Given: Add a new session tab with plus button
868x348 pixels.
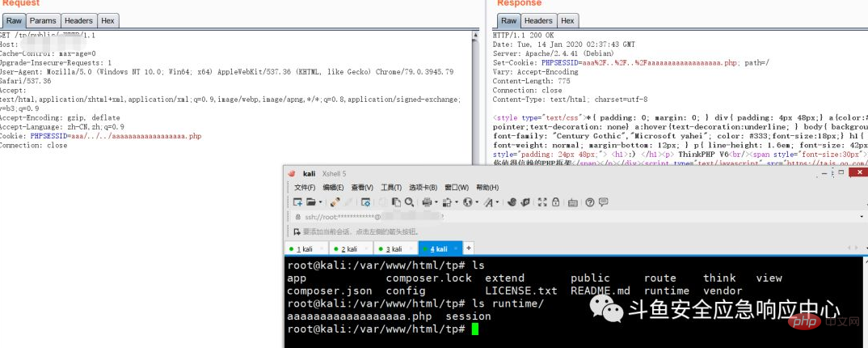Looking at the screenshot, I should [468, 248].
